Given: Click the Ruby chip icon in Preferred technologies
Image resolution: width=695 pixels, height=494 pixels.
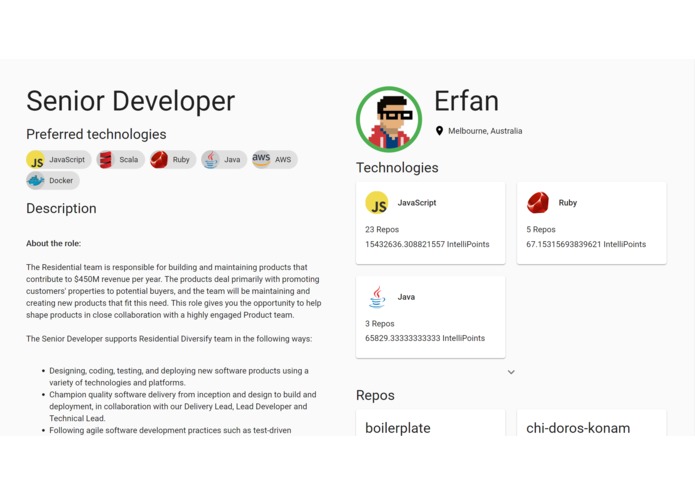Looking at the screenshot, I should (159, 159).
